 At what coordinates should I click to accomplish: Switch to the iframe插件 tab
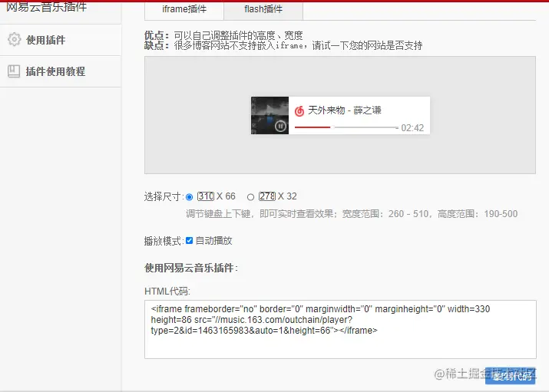click(x=184, y=9)
